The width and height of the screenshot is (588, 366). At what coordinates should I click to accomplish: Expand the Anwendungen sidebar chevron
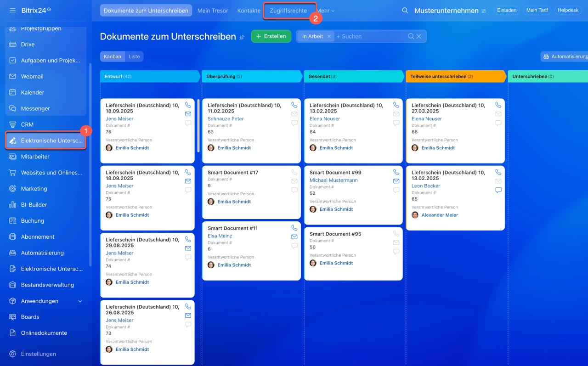pyautogui.click(x=80, y=301)
